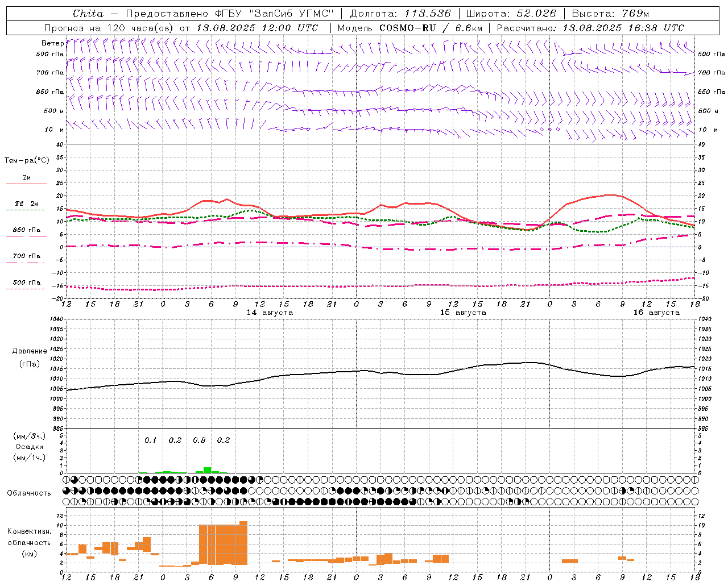Click the model name COSMO-RU / 6.6км

(431, 28)
